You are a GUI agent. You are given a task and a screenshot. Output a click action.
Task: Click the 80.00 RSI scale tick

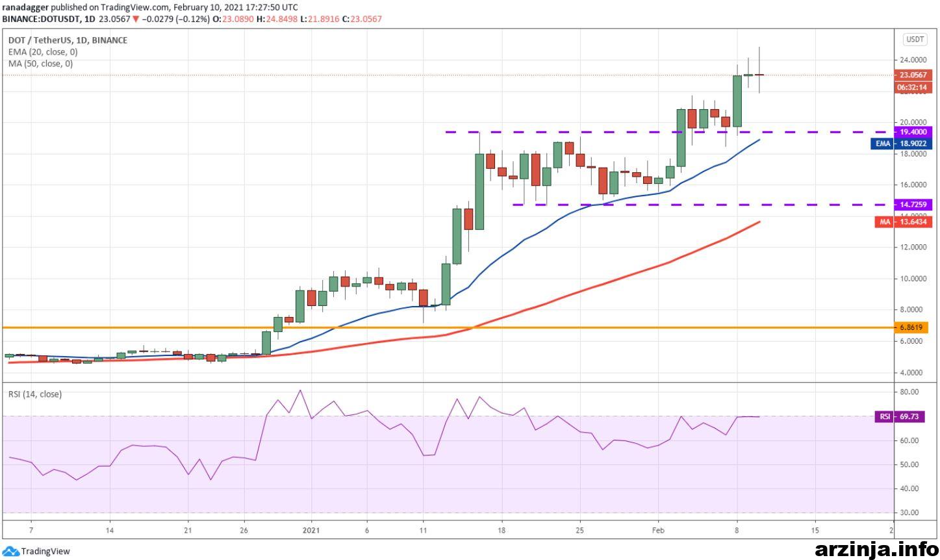click(910, 392)
